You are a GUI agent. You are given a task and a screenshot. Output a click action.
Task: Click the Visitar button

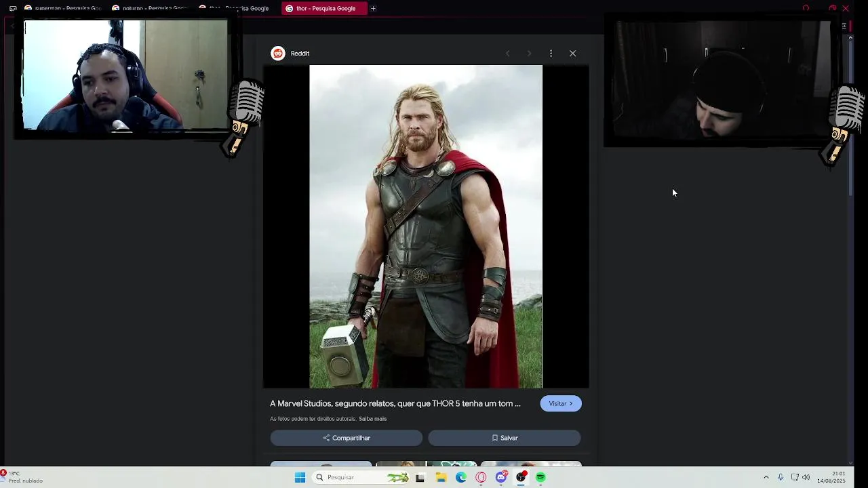point(561,403)
